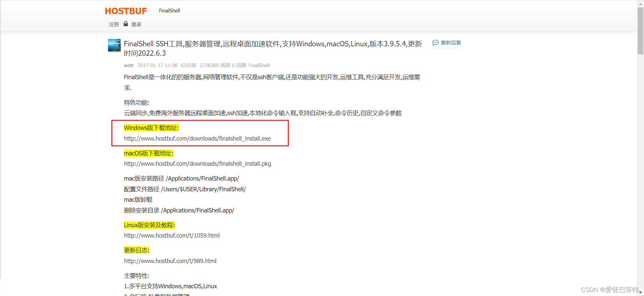644x296 pixels.
Task: Click the mac版卸载 text line
Action: point(138,200)
